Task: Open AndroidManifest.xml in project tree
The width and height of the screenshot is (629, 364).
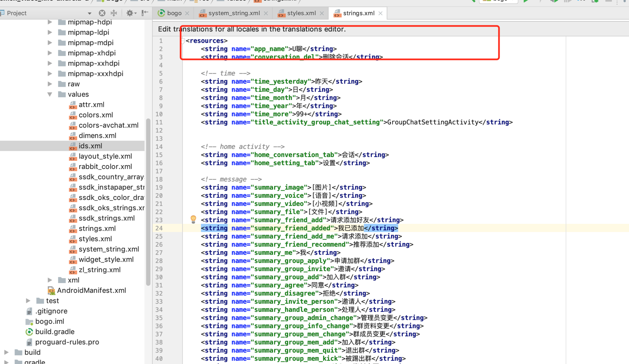Action: point(91,290)
